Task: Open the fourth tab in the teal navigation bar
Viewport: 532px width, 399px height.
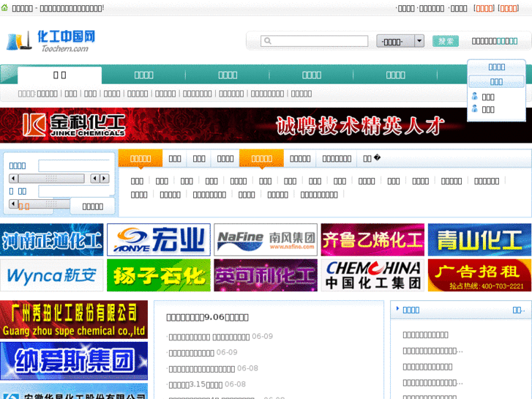Action: (312, 75)
